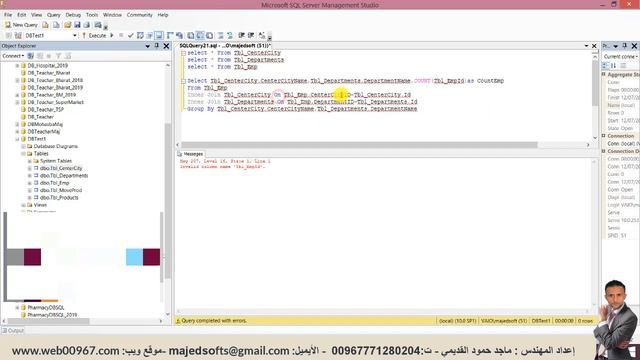
Task: Start debugging with the green play icon
Action: 112,36
